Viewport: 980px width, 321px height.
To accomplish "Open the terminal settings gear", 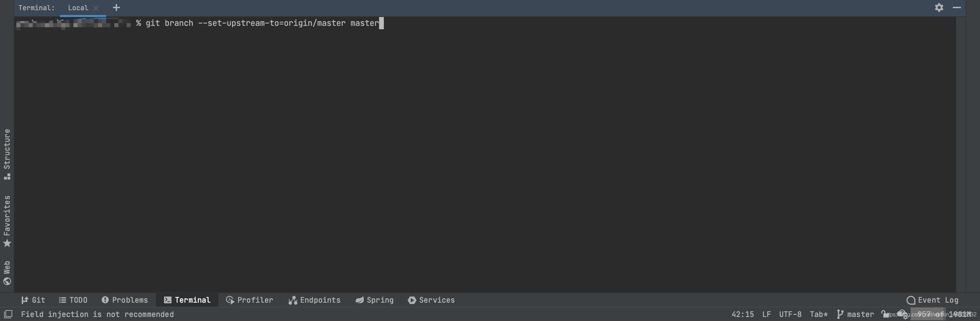I will (939, 7).
